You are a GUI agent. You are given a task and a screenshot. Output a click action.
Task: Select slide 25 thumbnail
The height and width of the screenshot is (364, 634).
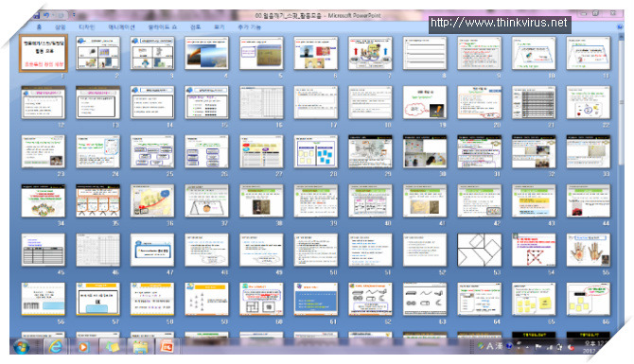[x=152, y=151]
